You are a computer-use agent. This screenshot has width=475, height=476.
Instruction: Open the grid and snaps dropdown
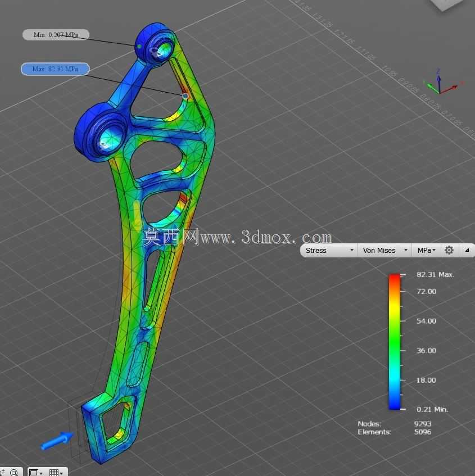[56, 473]
